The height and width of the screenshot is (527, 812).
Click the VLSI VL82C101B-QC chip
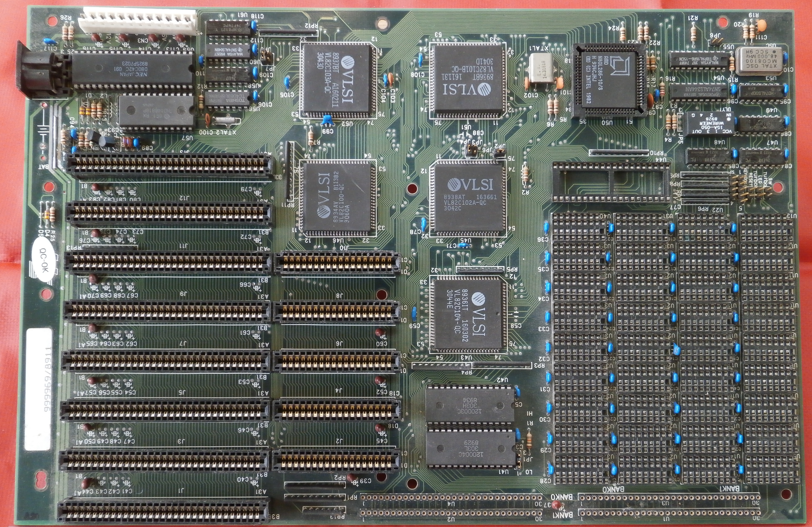[x=468, y=79]
